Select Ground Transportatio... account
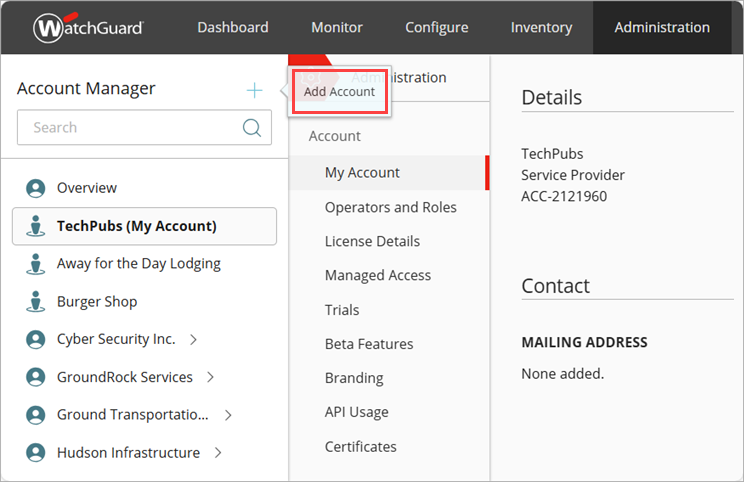The width and height of the screenshot is (744, 482). (x=132, y=415)
